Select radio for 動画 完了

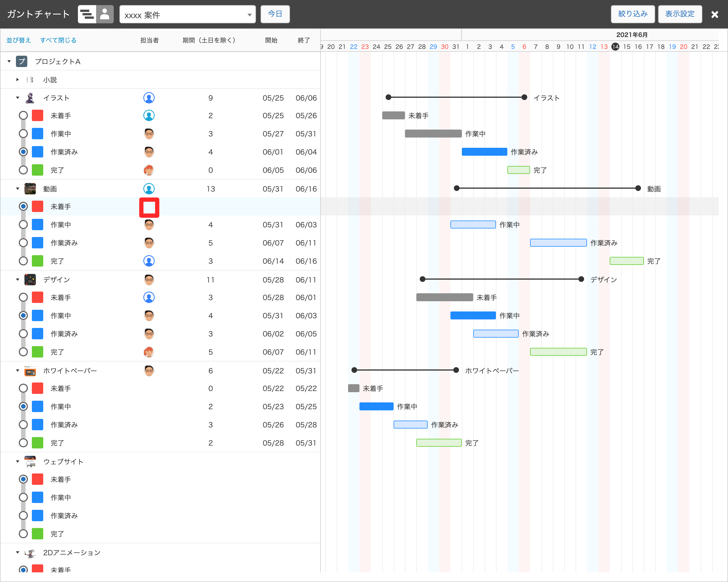tap(23, 261)
